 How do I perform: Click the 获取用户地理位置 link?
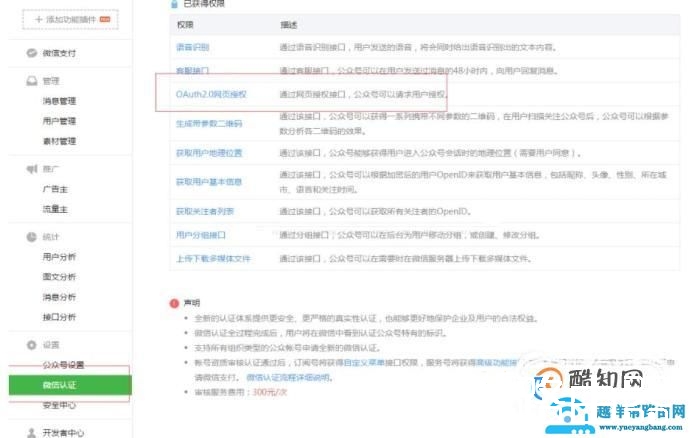tap(209, 153)
